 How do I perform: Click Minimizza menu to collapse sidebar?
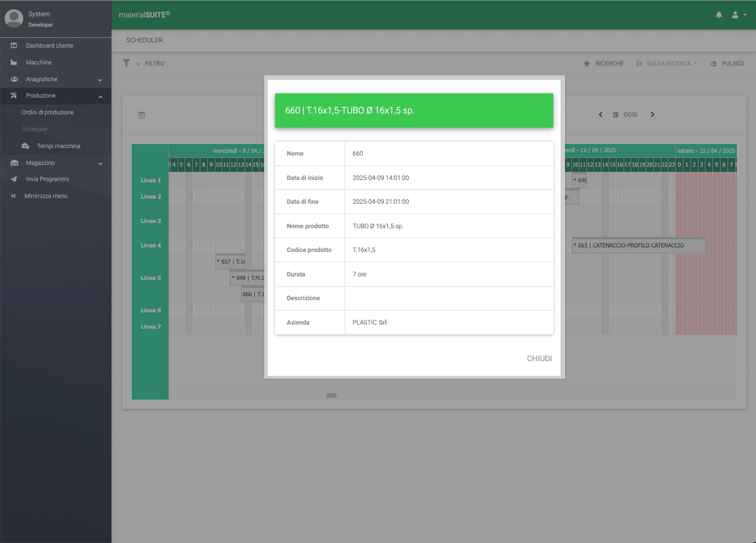[x=46, y=196]
